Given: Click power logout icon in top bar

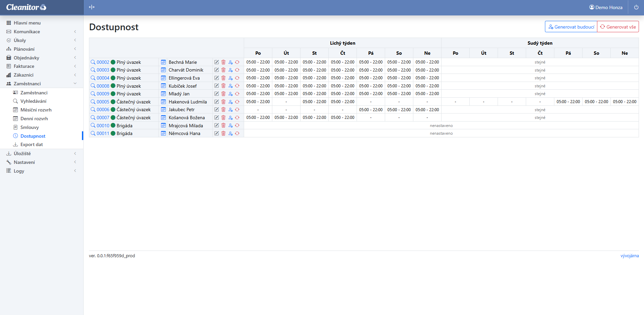Looking at the screenshot, I should [x=636, y=7].
